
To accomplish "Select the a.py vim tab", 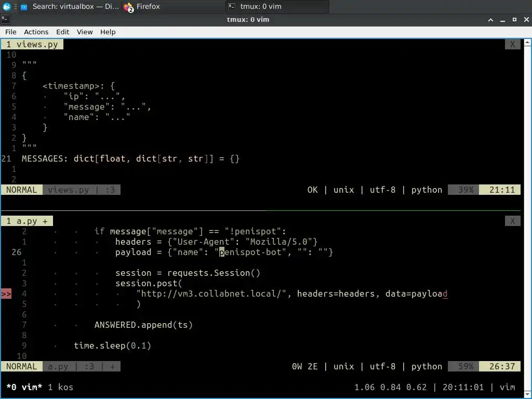I will [x=27, y=221].
